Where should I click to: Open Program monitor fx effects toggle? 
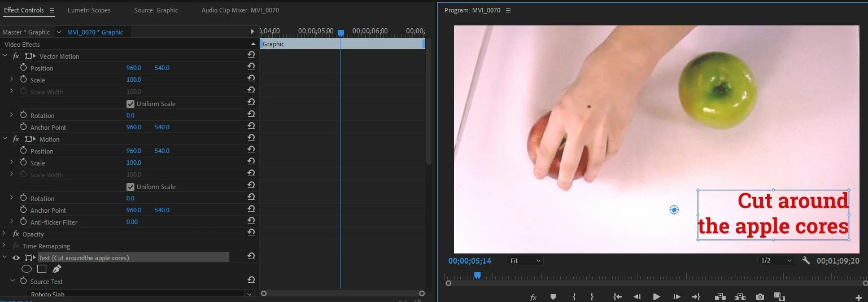(x=533, y=297)
